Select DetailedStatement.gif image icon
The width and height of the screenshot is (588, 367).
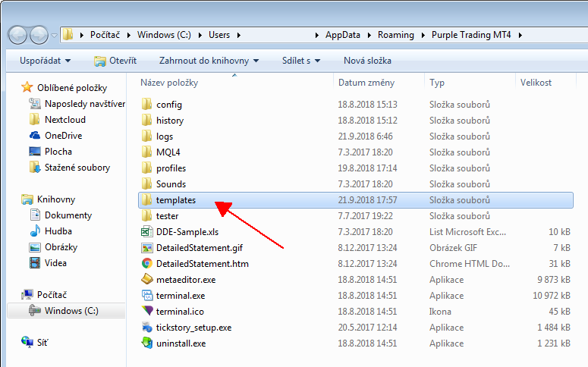(146, 247)
